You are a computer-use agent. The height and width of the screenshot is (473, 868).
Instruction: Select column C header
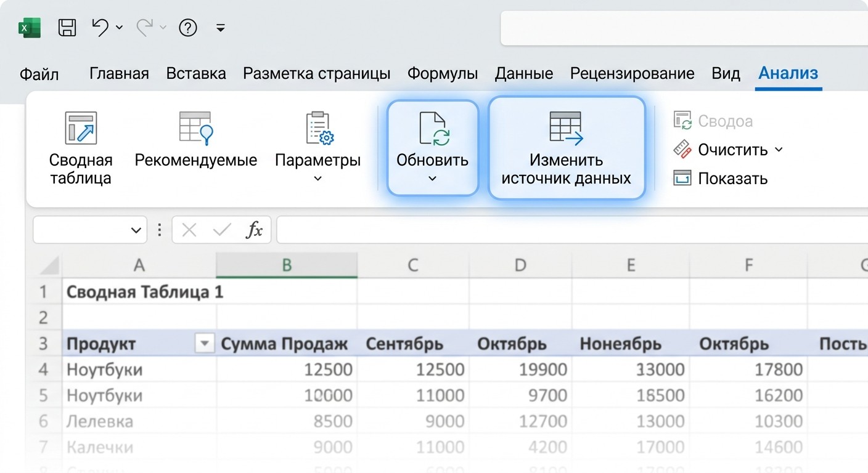(413, 265)
